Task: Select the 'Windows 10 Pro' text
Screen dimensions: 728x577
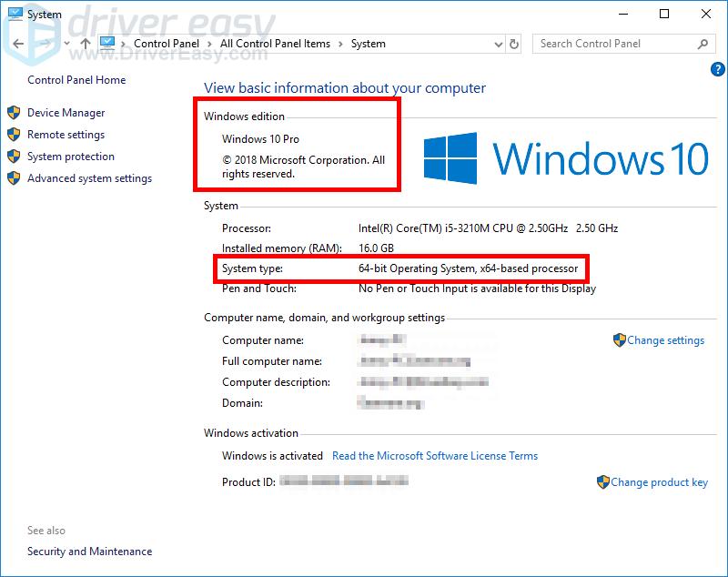Action: pyautogui.click(x=260, y=139)
